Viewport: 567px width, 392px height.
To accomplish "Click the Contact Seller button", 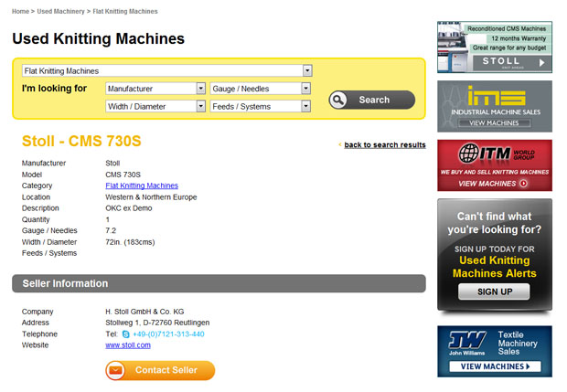I will pyautogui.click(x=160, y=370).
